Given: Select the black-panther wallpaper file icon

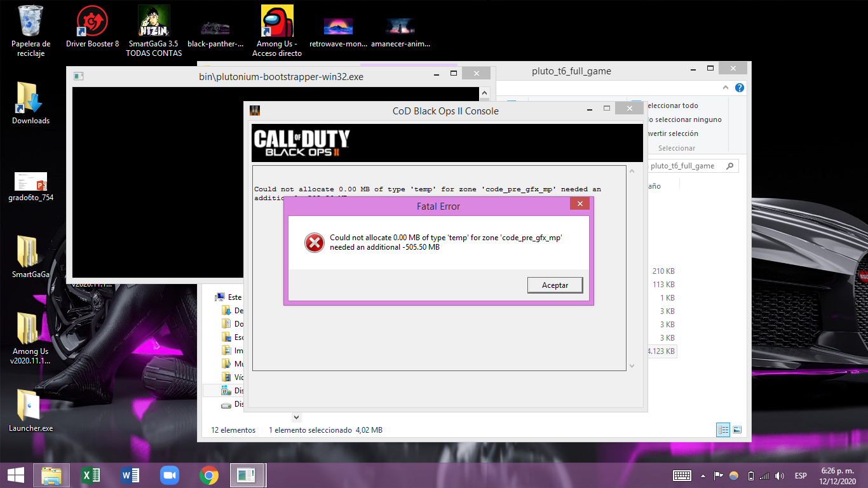Looking at the screenshot, I should click(215, 30).
